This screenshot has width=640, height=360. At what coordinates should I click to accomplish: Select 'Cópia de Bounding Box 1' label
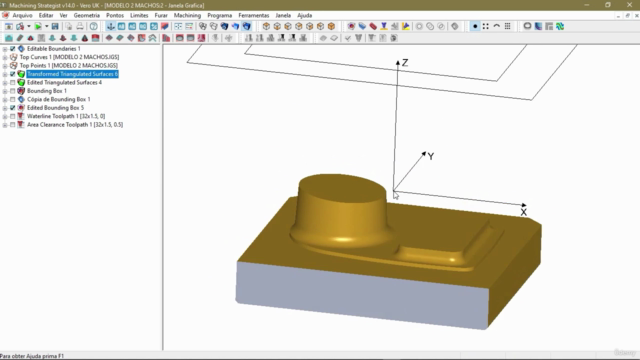tap(59, 99)
